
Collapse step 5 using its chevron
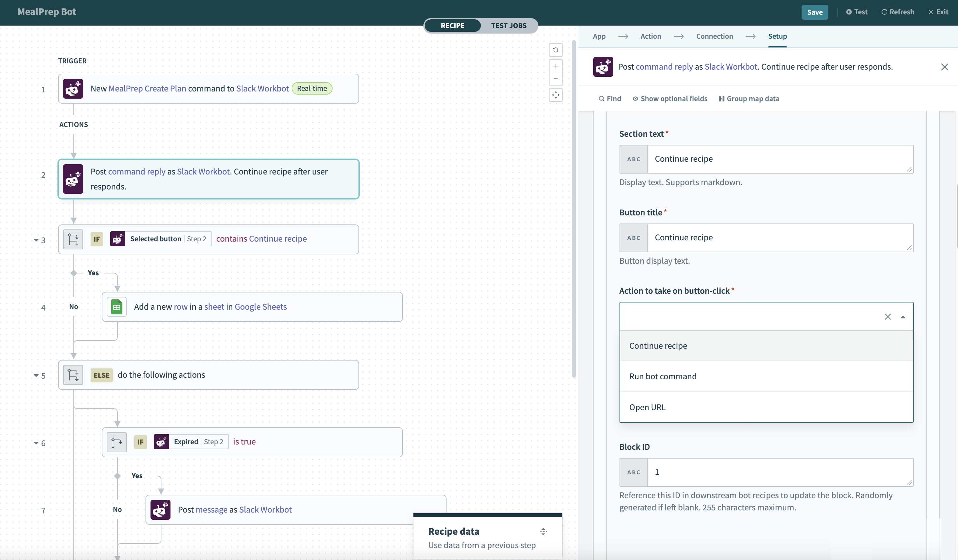tap(36, 376)
